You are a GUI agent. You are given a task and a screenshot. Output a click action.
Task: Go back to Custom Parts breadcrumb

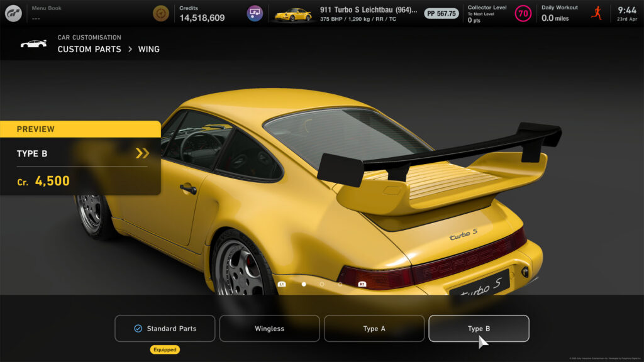[89, 49]
